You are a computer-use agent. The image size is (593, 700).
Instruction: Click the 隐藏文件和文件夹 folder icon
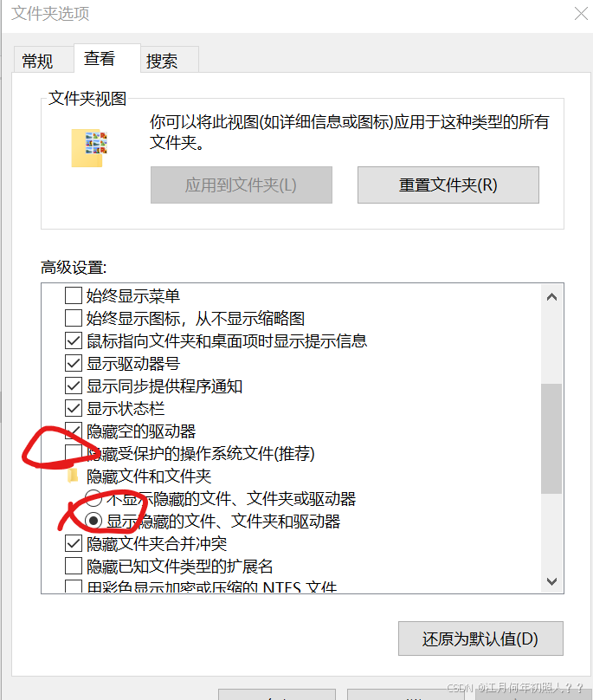73,476
